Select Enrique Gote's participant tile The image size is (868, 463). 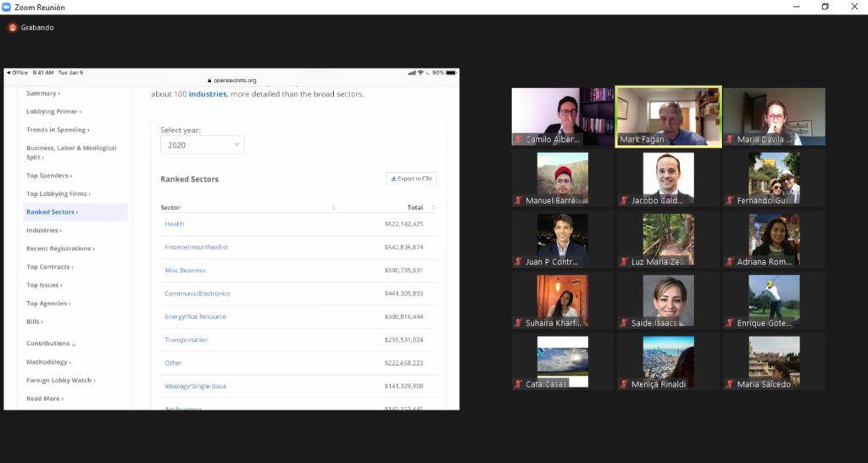click(774, 301)
